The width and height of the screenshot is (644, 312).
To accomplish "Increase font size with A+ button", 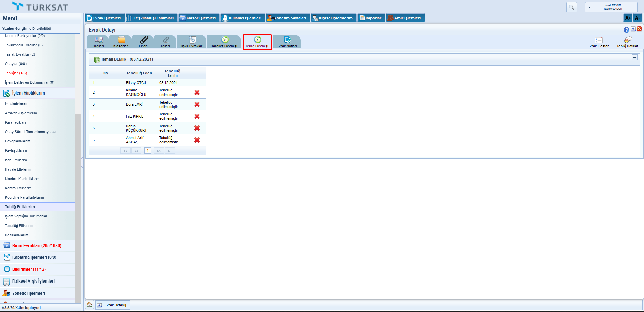I will pos(628,18).
